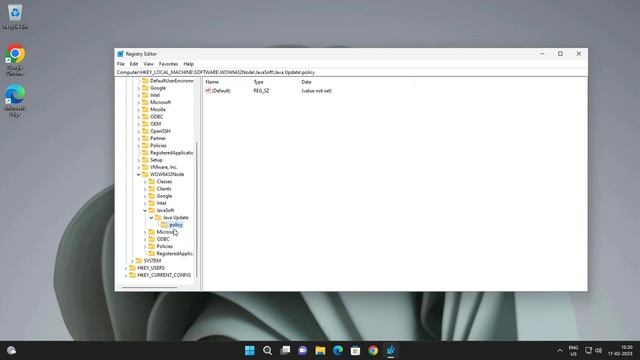Expand the HKEY_USERS hive
Viewport: 640px width, 360px height.
point(126,268)
